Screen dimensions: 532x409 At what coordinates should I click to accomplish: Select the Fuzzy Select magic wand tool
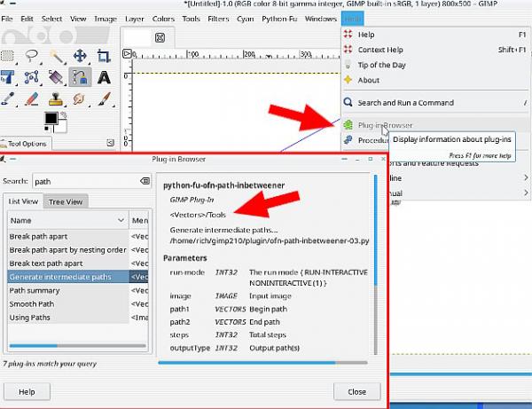tap(56, 57)
